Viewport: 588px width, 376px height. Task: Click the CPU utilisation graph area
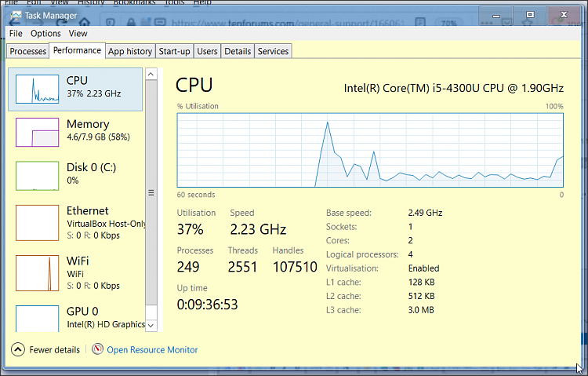370,150
